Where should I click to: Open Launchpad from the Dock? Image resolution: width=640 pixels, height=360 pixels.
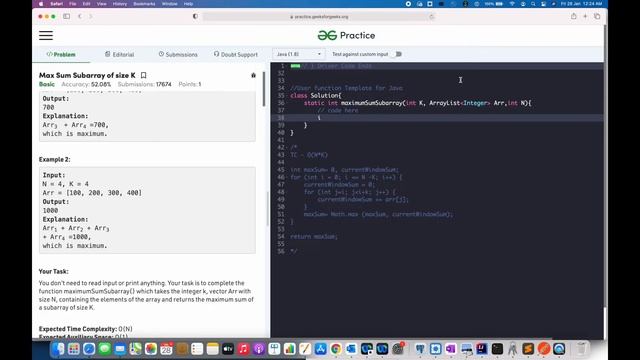73,349
